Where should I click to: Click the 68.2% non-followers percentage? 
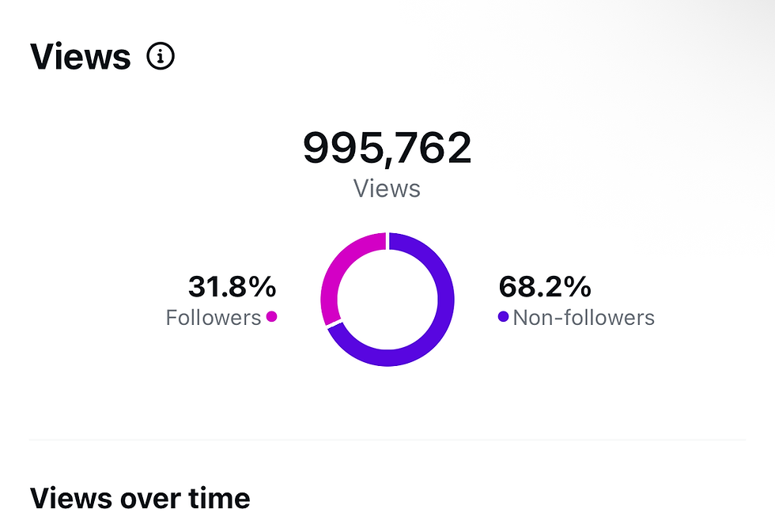click(x=542, y=286)
